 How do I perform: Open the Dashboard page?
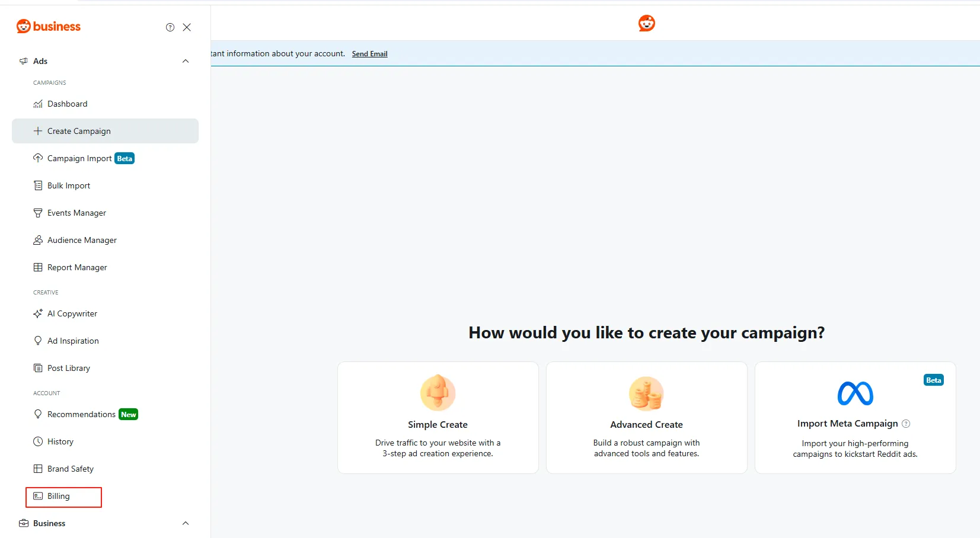[x=67, y=104]
